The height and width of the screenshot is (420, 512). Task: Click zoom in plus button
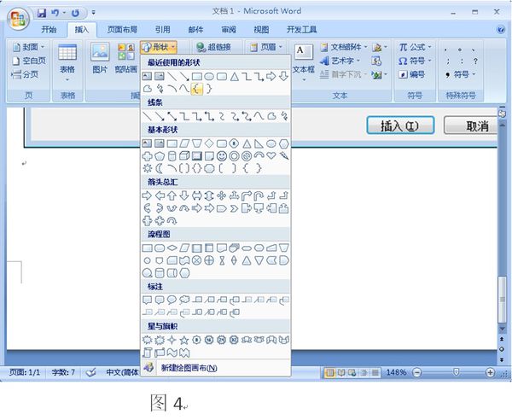point(490,373)
